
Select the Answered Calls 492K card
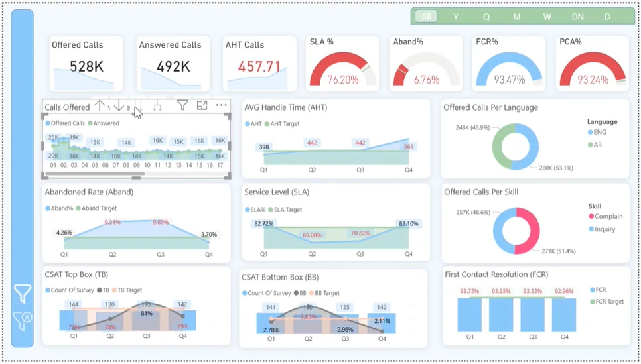173,64
